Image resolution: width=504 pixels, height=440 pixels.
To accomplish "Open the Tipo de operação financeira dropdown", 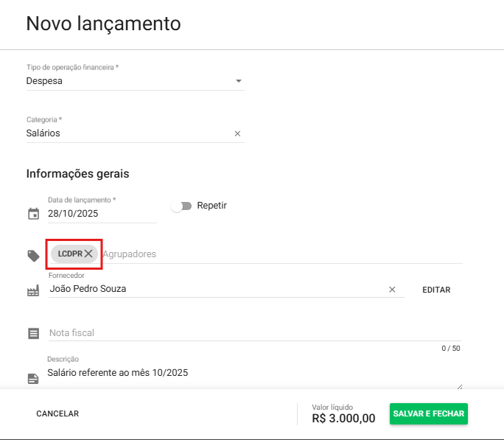I will pos(135,81).
